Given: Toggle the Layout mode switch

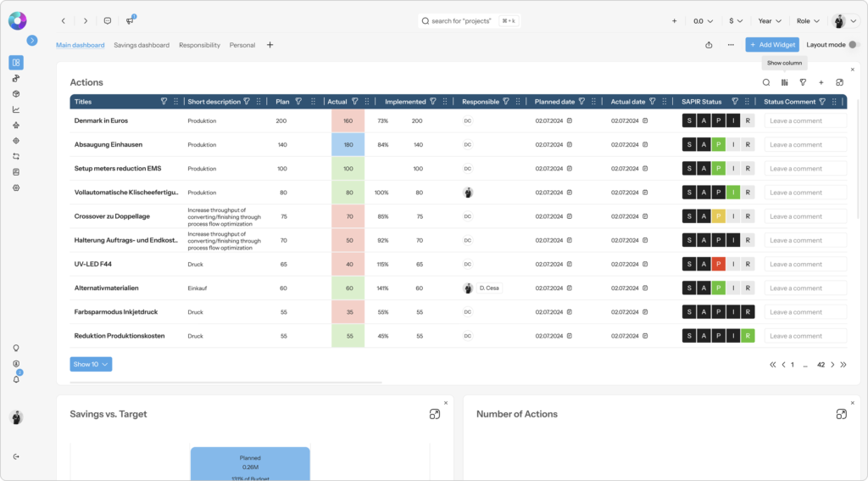Looking at the screenshot, I should (x=853, y=45).
